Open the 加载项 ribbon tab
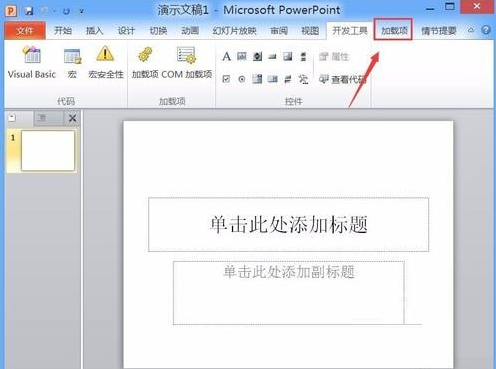This screenshot has height=369, width=496. coord(393,30)
